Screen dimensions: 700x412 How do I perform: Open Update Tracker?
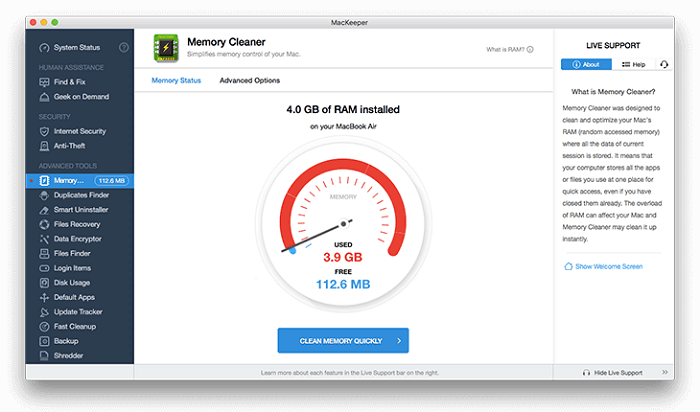click(x=71, y=312)
